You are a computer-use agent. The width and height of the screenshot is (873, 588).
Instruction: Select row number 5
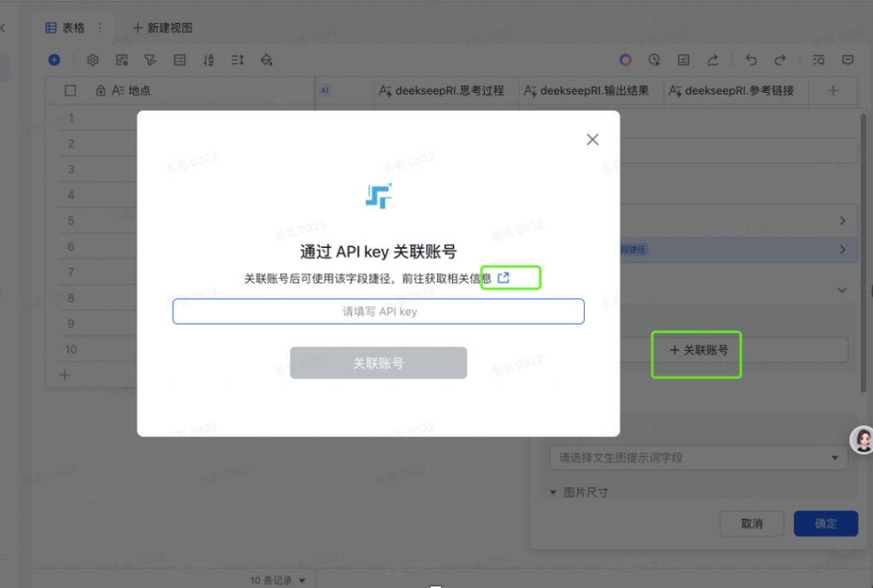click(x=71, y=221)
